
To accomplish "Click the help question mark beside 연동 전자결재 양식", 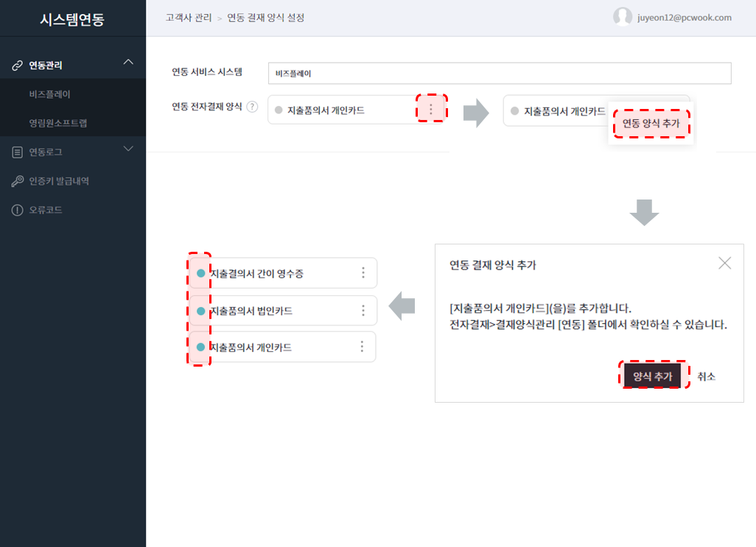I will (x=252, y=107).
